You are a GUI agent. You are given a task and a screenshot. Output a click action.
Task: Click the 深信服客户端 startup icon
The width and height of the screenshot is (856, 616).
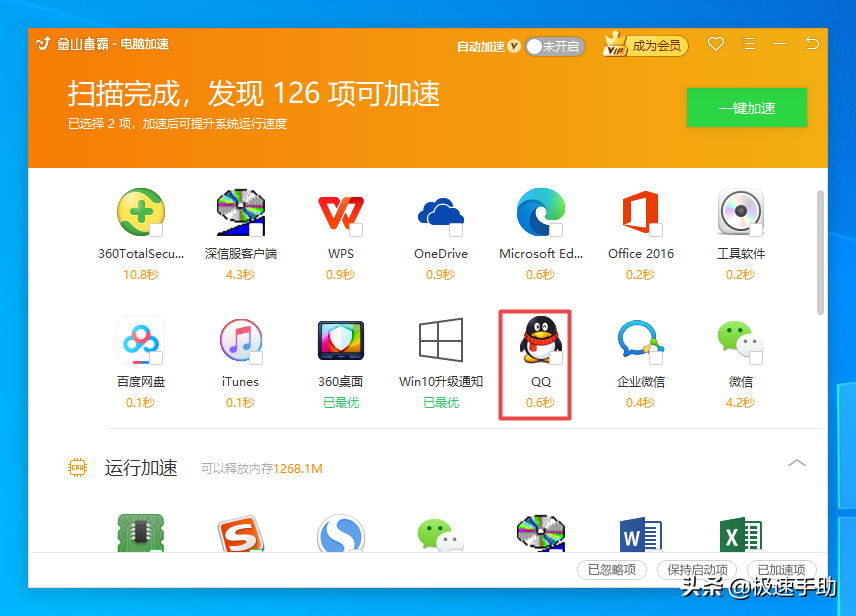[x=241, y=212]
